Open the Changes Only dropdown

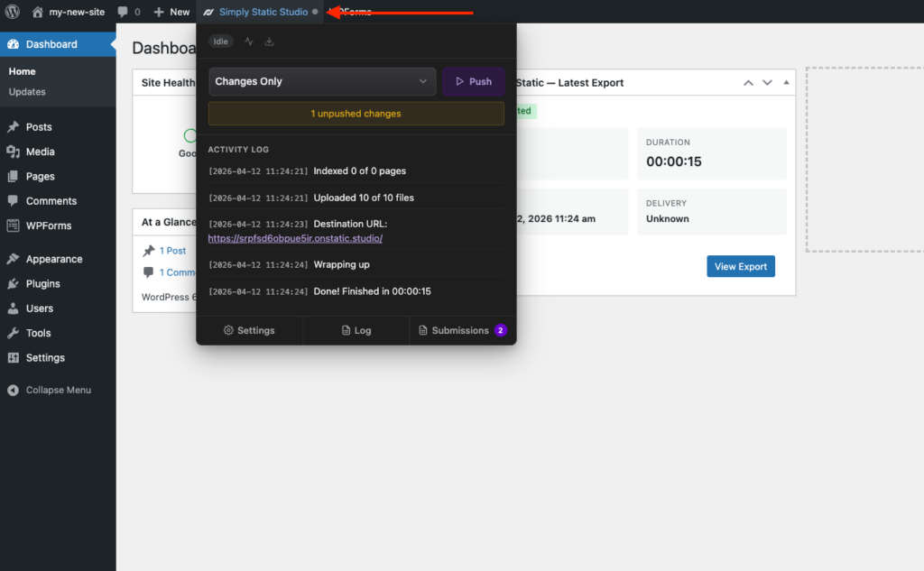pos(321,81)
